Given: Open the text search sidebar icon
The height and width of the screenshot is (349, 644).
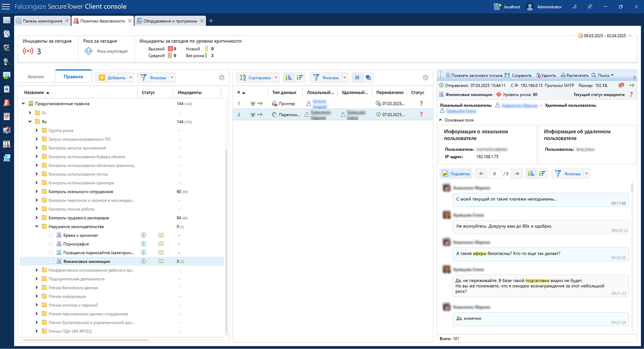Looking at the screenshot, I should (7, 34).
